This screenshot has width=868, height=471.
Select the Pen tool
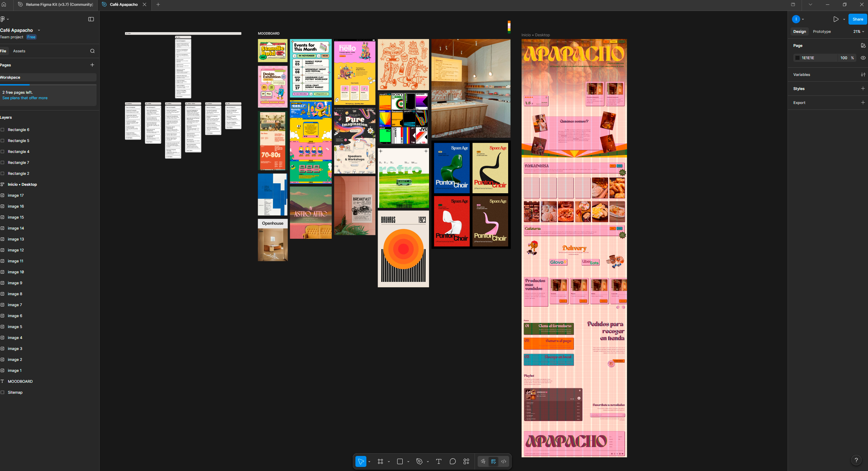[419, 461]
